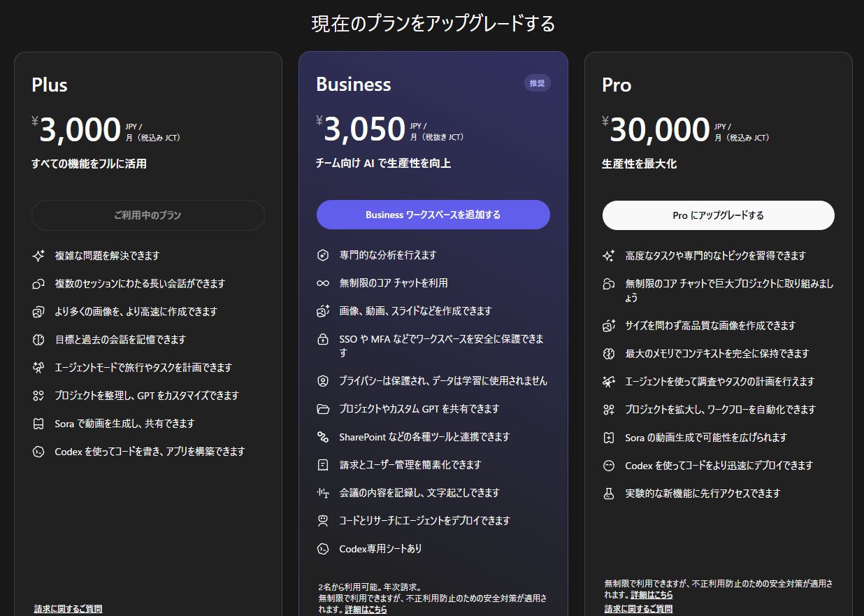Click the Pro にアップグレードする button
The width and height of the screenshot is (864, 616).
pos(718,215)
